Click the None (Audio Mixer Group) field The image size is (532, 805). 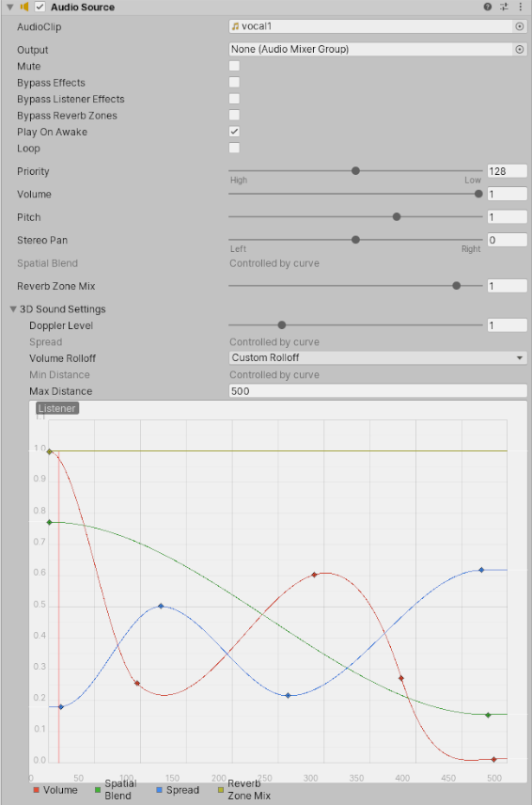pos(370,49)
